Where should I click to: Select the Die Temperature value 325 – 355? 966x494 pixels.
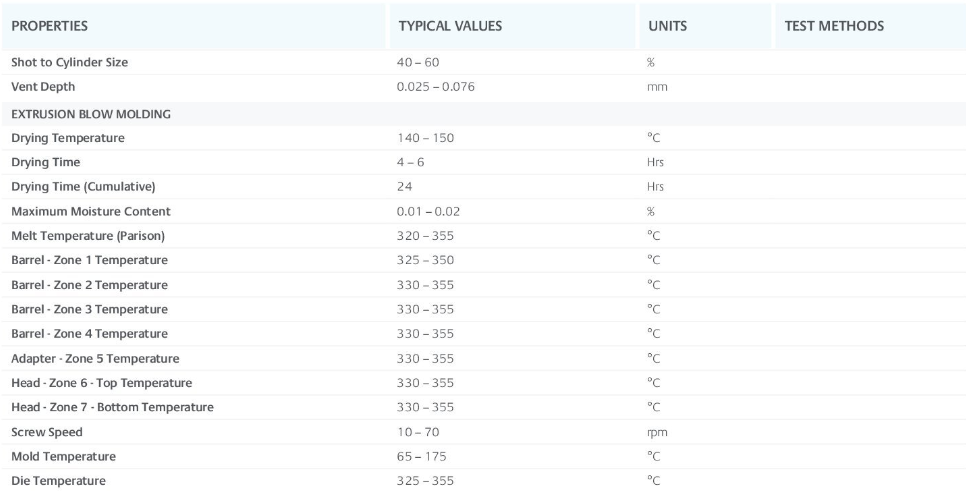click(425, 481)
